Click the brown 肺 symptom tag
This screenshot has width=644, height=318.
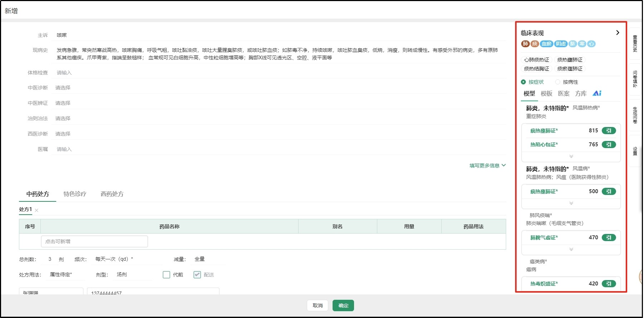tap(525, 44)
